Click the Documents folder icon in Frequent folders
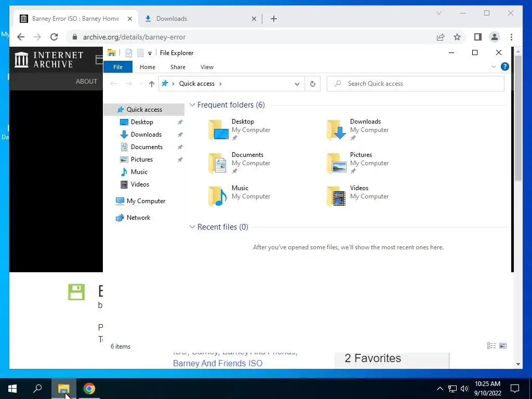This screenshot has width=532, height=399. (218, 163)
